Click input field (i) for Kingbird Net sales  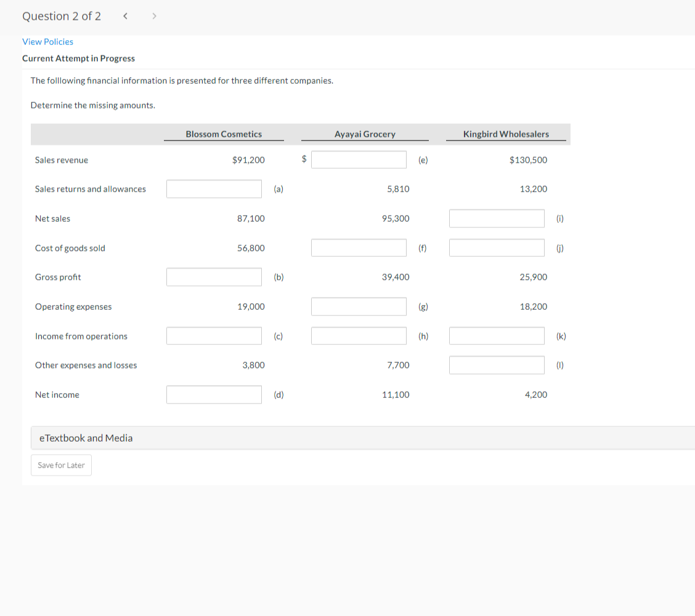click(x=497, y=218)
